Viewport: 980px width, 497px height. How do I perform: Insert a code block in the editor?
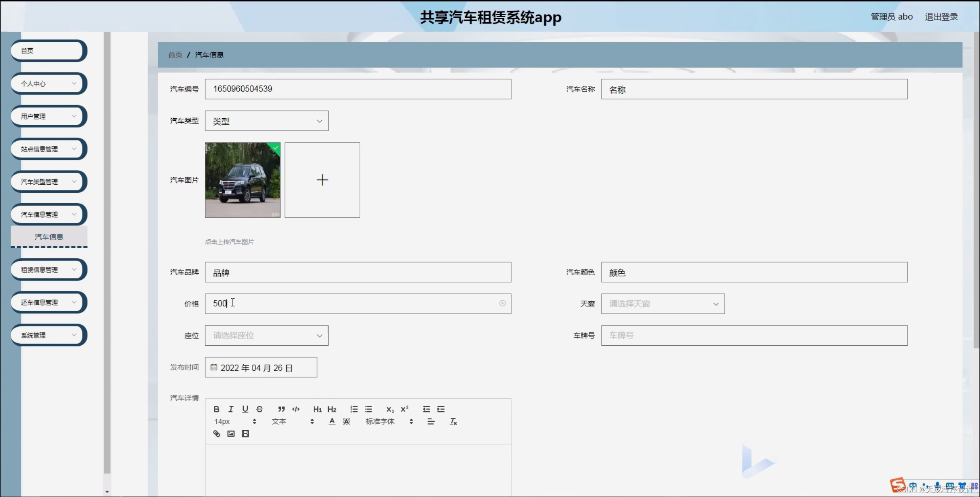[x=296, y=409]
